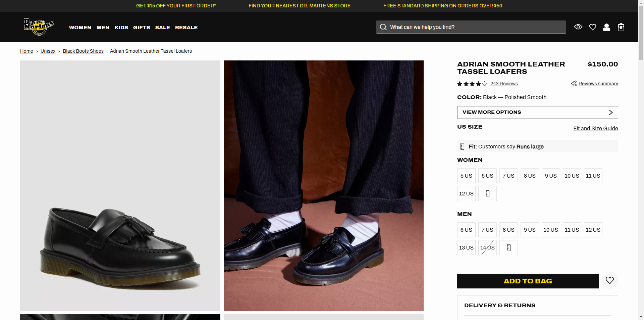Screen dimensions: 644x320
Task: Click the star rating icons
Action: pyautogui.click(x=472, y=84)
